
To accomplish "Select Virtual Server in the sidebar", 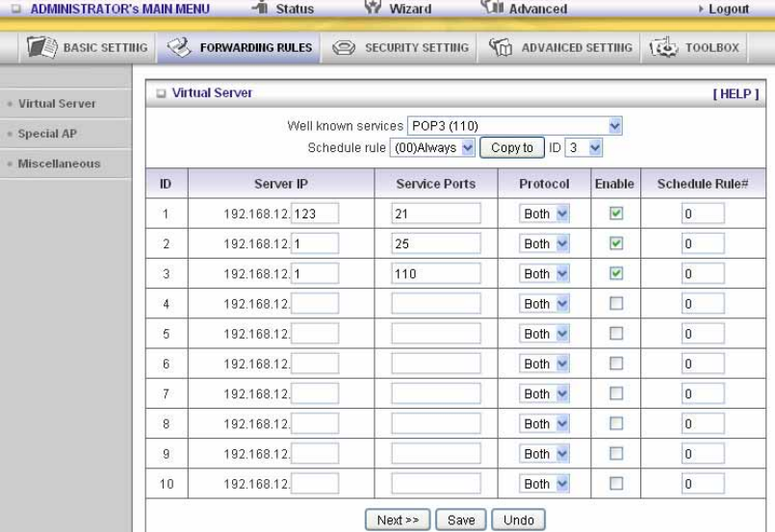I will pos(57,104).
